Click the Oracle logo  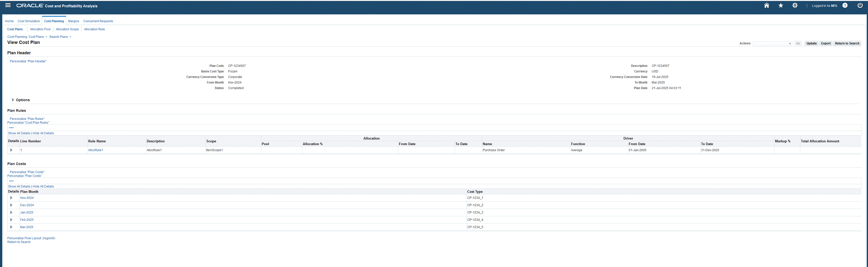[30, 6]
